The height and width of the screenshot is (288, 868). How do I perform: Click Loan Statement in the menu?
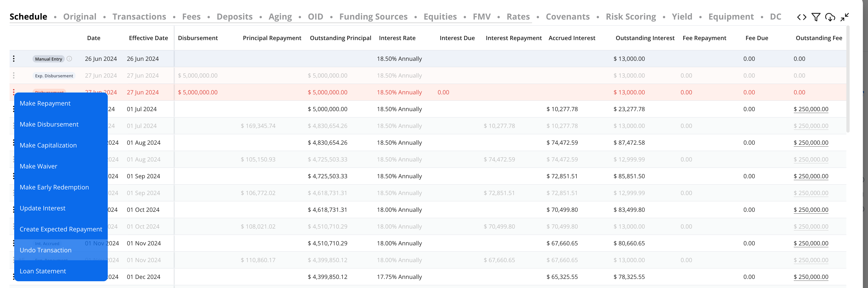43,271
